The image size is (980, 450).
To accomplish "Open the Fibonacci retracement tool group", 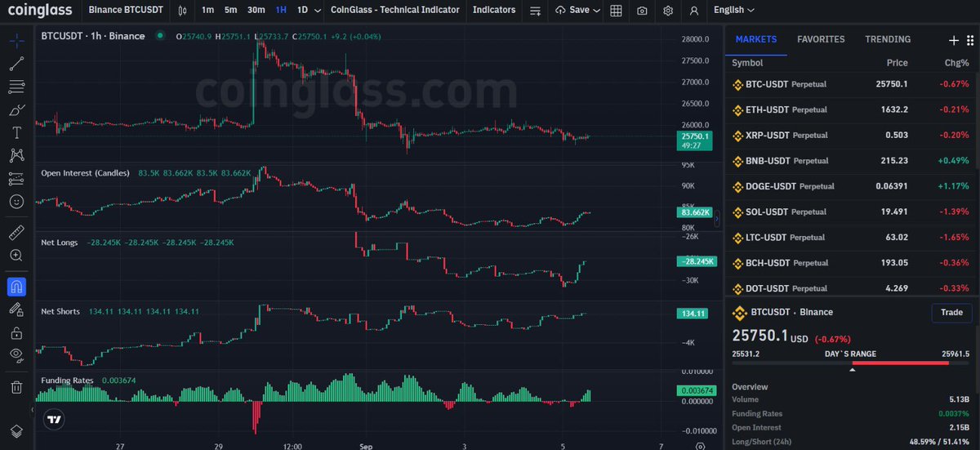I will point(16,87).
